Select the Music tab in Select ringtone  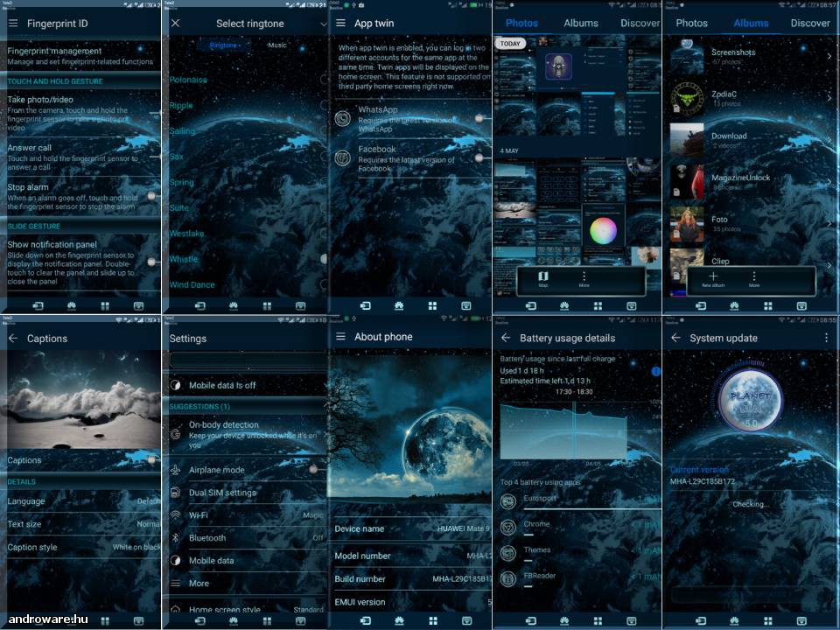click(x=277, y=45)
